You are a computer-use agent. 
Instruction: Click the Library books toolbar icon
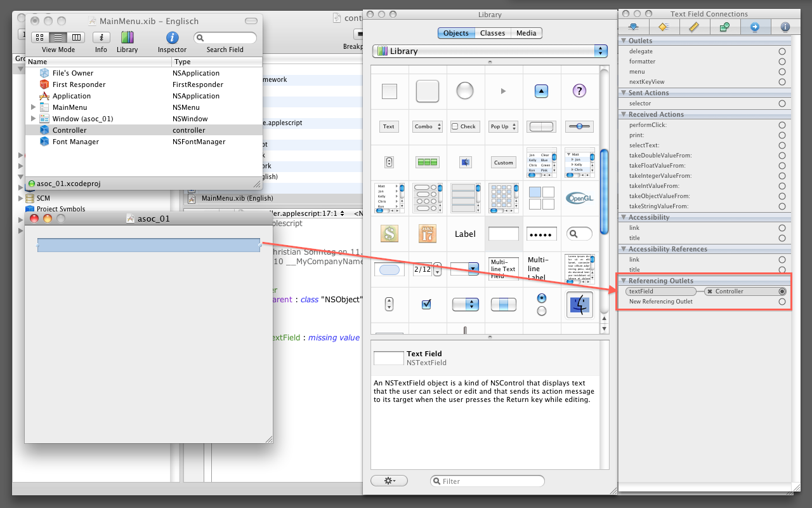[x=127, y=37]
